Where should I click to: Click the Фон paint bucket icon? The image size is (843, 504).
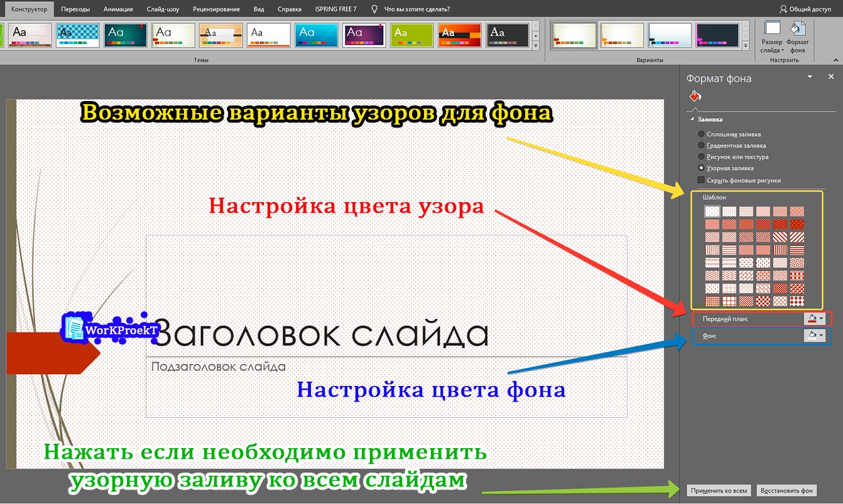tap(812, 335)
